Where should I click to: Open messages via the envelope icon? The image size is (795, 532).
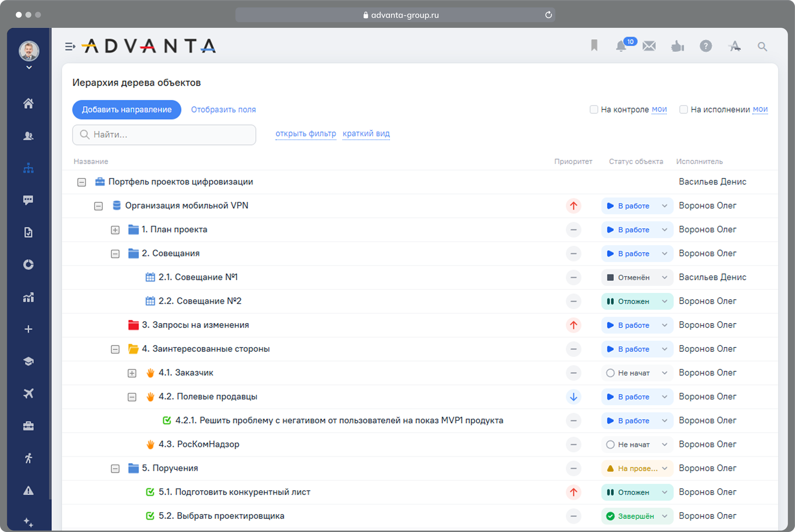coord(649,46)
